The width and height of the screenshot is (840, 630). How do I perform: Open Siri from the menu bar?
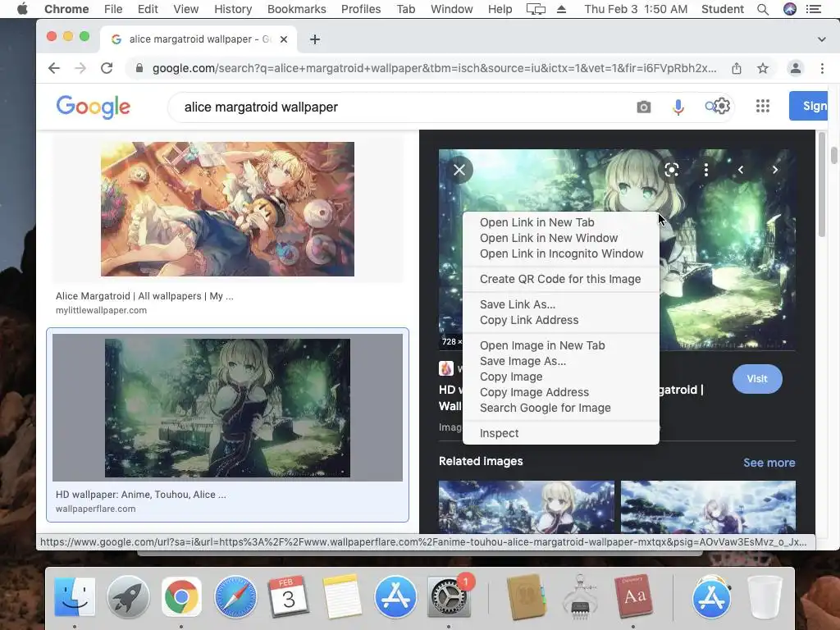[x=790, y=9]
